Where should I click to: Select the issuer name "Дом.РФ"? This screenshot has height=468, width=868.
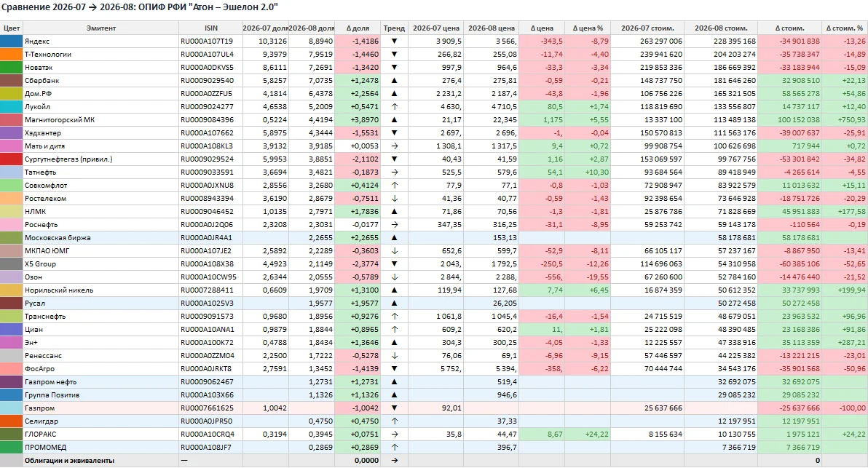(38, 93)
